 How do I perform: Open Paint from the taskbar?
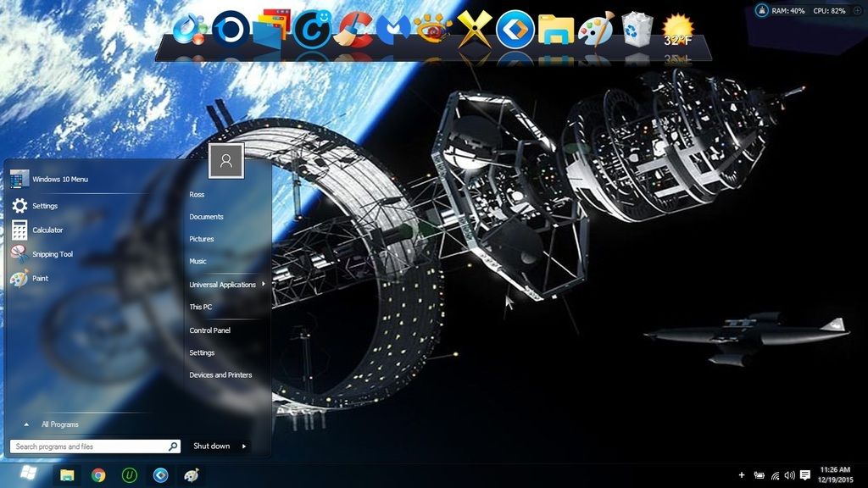[192, 474]
